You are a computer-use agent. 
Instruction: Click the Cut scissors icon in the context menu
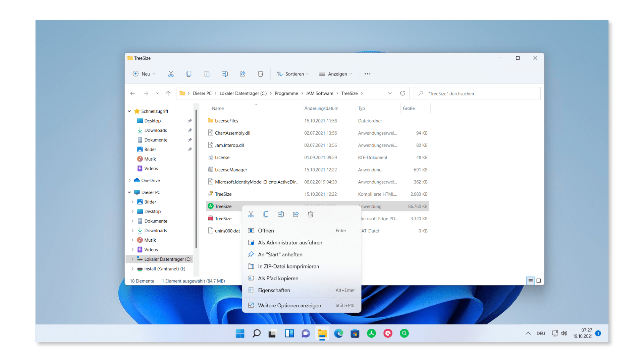point(251,214)
